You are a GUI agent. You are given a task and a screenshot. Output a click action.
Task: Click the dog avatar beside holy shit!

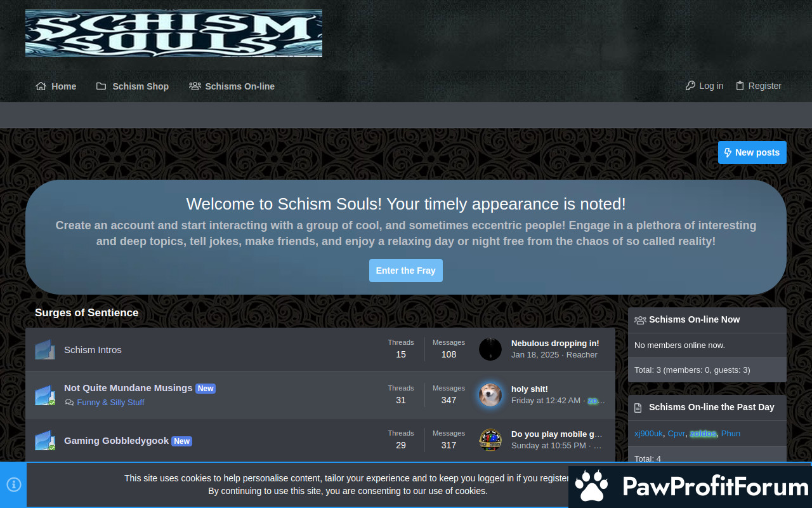490,394
